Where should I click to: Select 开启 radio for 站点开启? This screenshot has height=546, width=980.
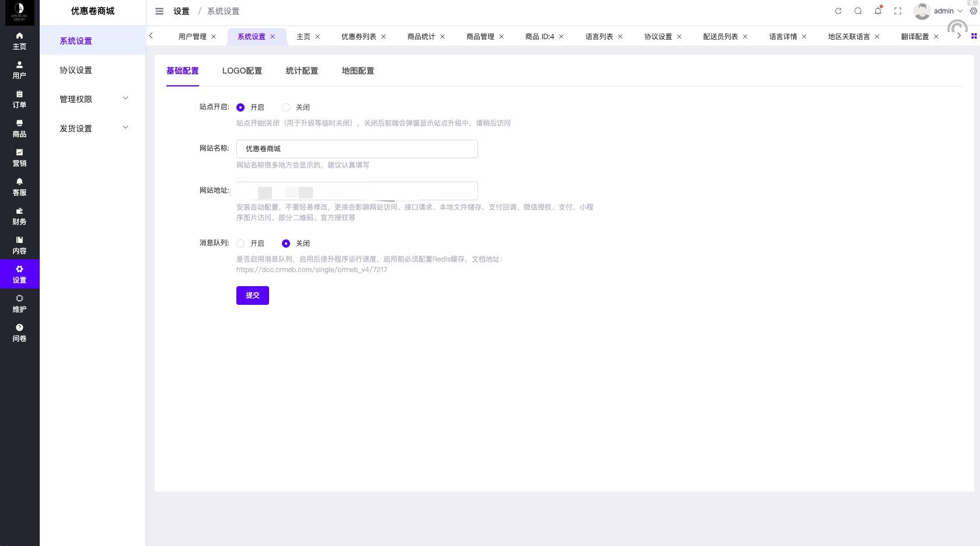tap(240, 107)
